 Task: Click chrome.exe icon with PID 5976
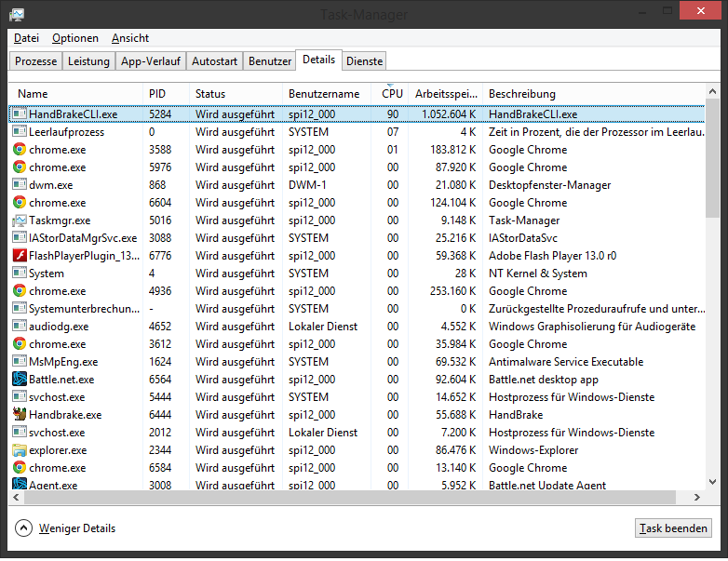tap(19, 167)
